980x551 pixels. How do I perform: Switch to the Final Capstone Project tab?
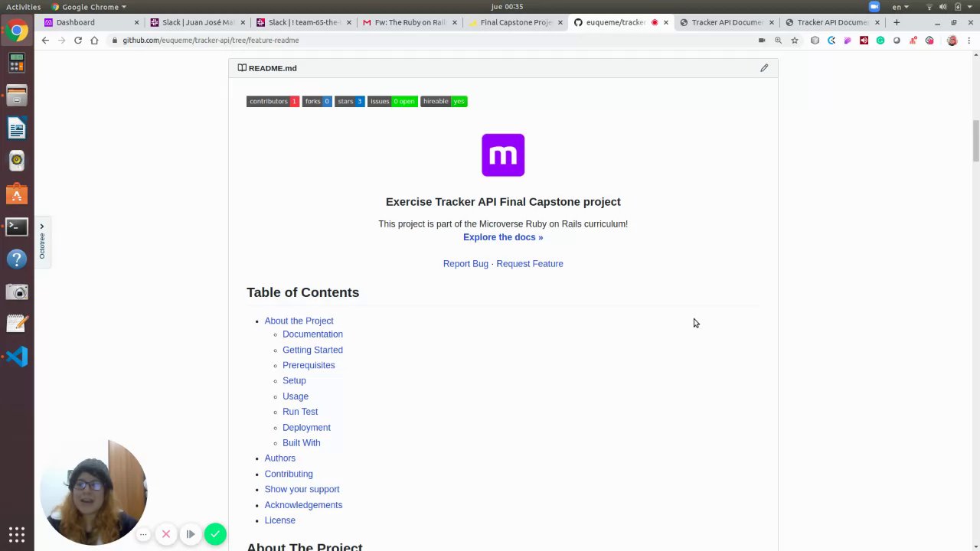tap(514, 22)
